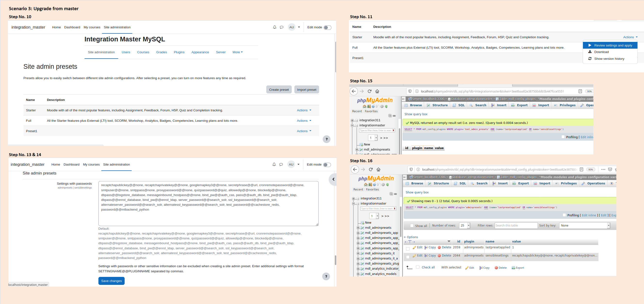644x304 pixels.
Task: Click tracking shield icon in Step 16 address bar
Action: [411, 169]
